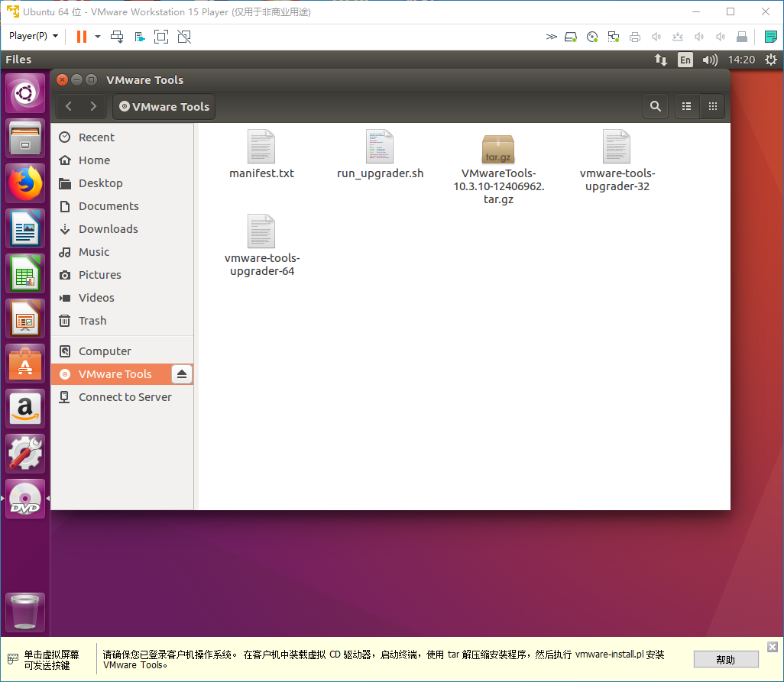
Task: Select the run_upgrader.sh file
Action: 380,154
